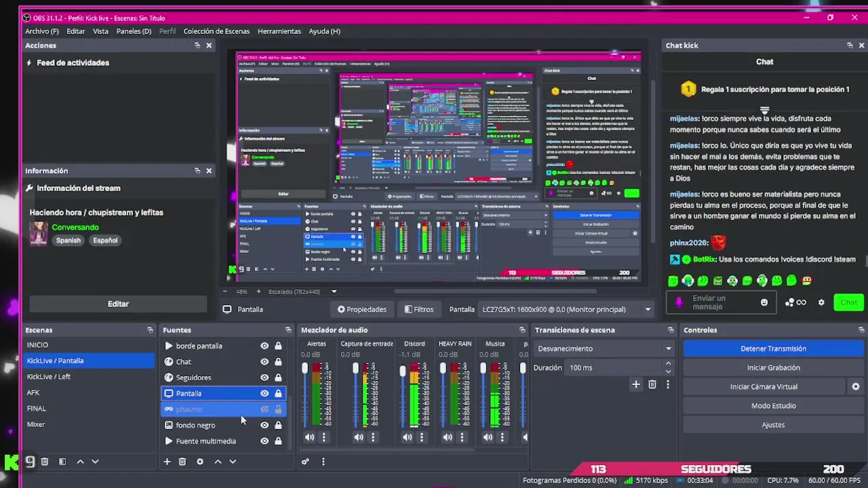The image size is (868, 488).
Task: Delete selected source with trash icon
Action: coord(182,462)
